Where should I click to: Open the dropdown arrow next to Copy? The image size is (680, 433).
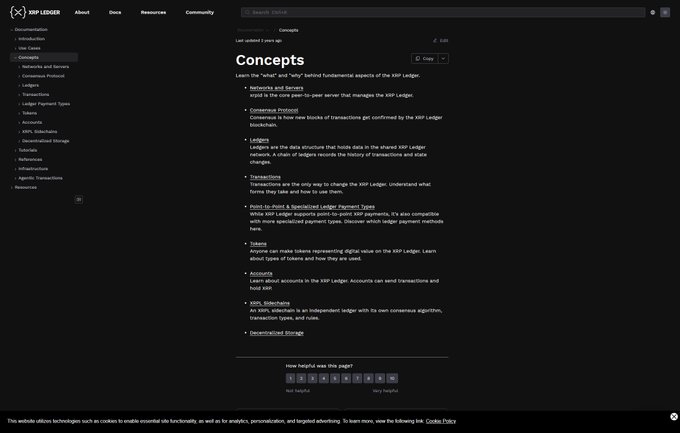coord(443,59)
